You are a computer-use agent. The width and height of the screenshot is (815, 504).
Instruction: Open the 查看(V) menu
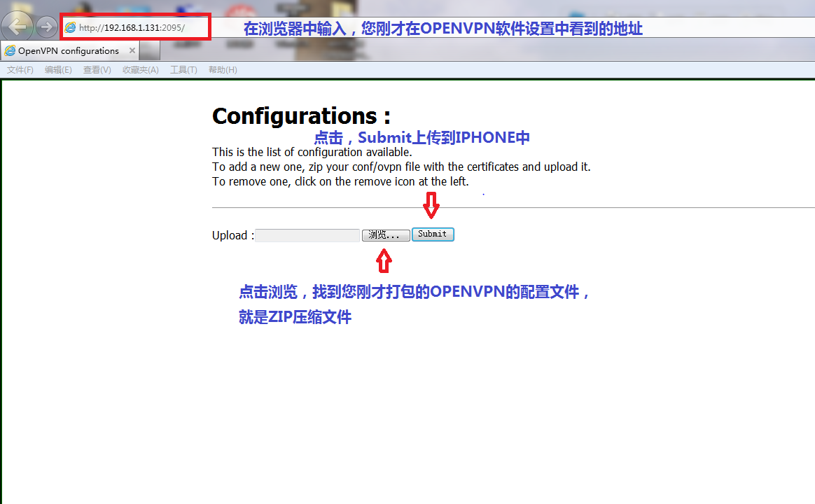[97, 70]
